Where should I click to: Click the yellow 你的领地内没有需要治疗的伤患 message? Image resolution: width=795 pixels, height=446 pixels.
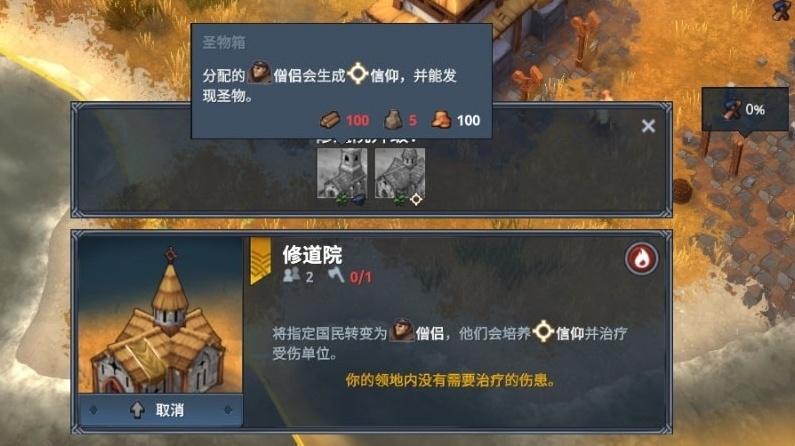(x=450, y=380)
